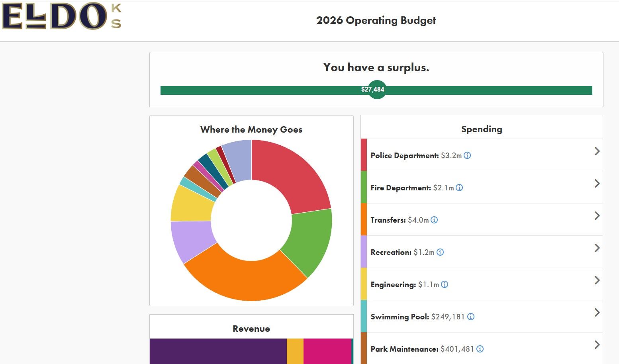Click the info icon next to Transfers
This screenshot has width=619, height=364.
coord(434,220)
